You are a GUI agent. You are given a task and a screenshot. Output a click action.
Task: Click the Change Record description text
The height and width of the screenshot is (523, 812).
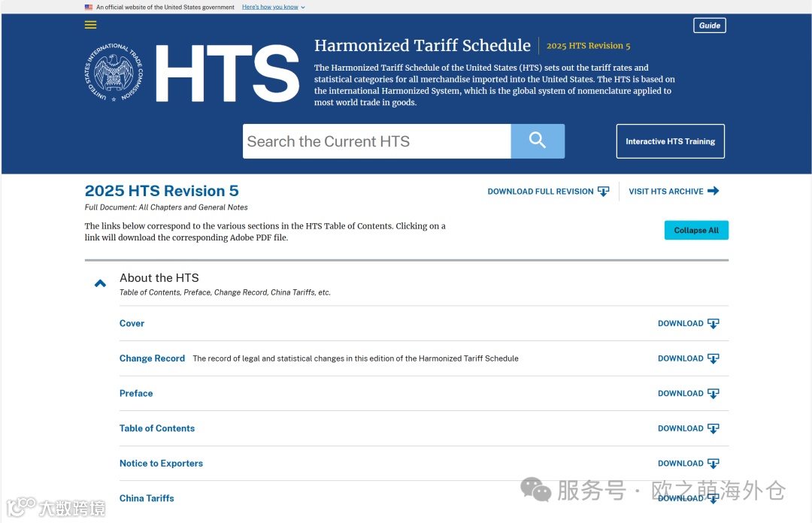(x=355, y=358)
